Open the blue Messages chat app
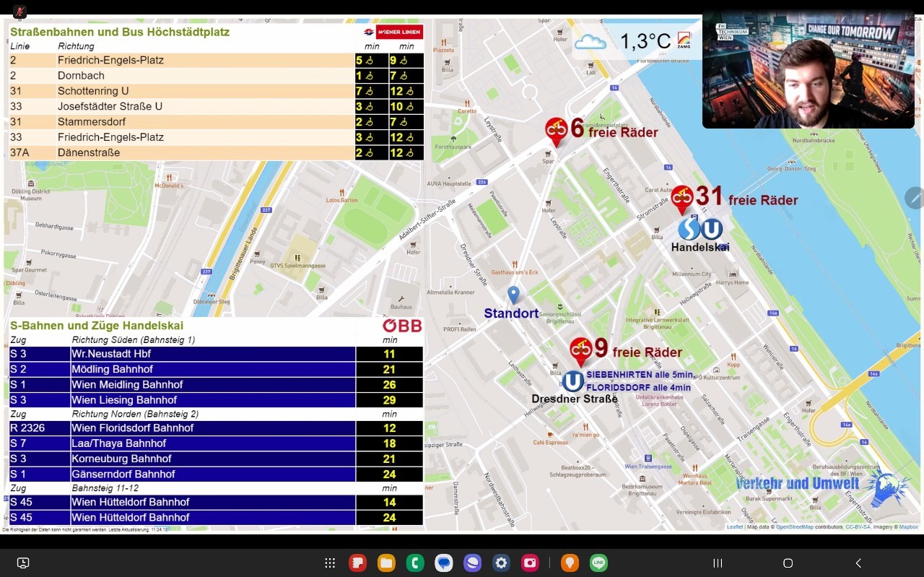The image size is (924, 577). (444, 563)
